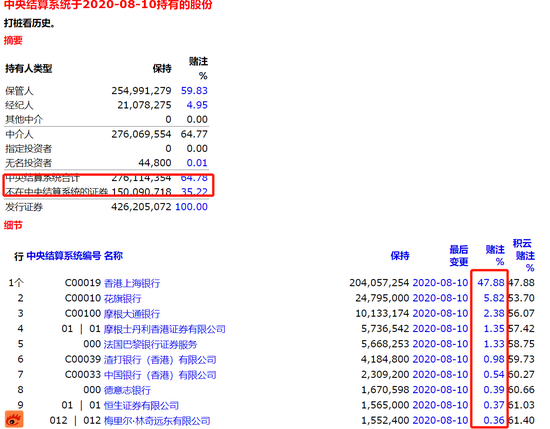This screenshot has width=550, height=429.
Task: Click the 摘要 section heading
Action: [x=13, y=40]
